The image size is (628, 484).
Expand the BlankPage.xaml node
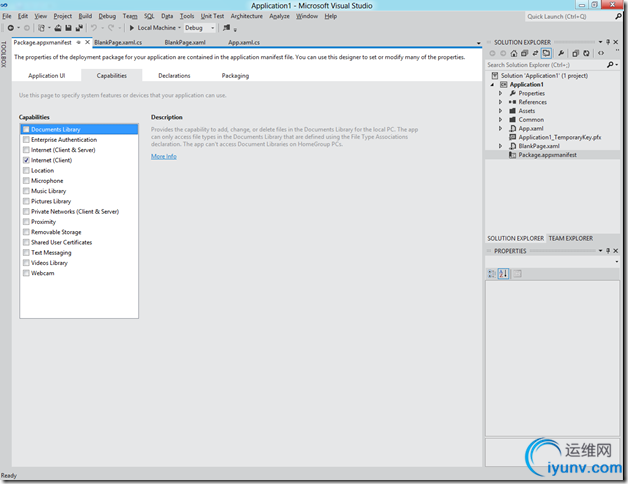tap(500, 146)
